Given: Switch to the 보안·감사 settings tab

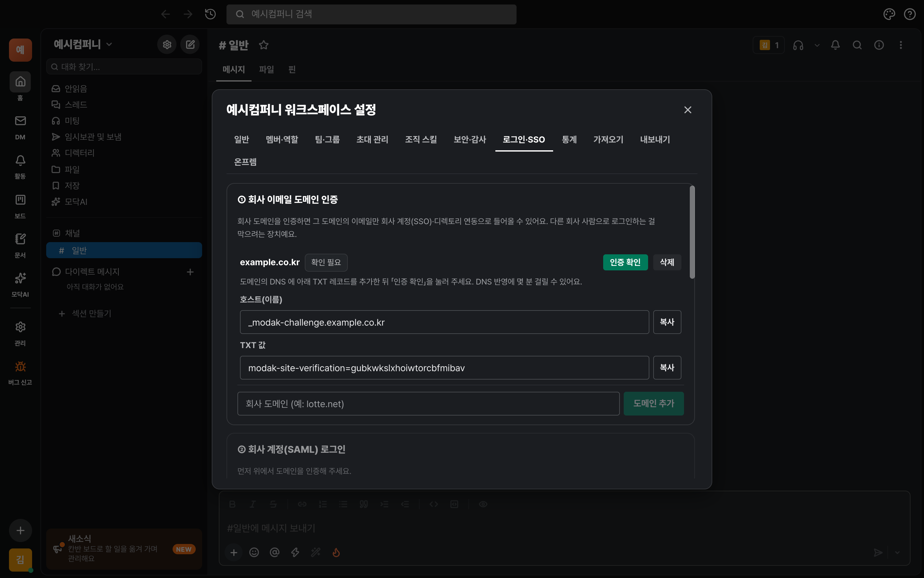Looking at the screenshot, I should point(470,140).
